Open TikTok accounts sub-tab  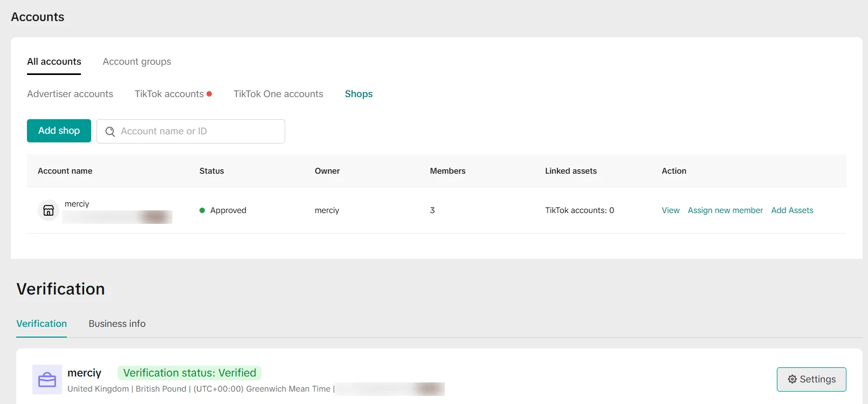(x=169, y=94)
